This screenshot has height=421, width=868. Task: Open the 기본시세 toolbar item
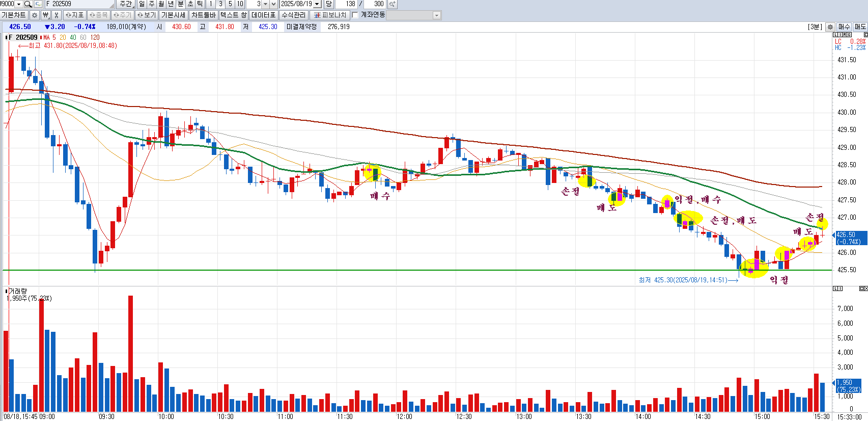coord(173,15)
